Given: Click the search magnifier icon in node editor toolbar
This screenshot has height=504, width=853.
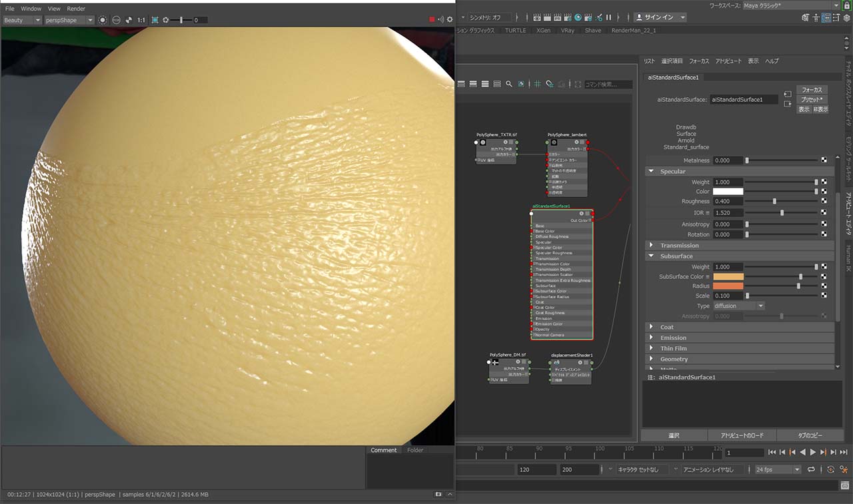Looking at the screenshot, I should [508, 84].
